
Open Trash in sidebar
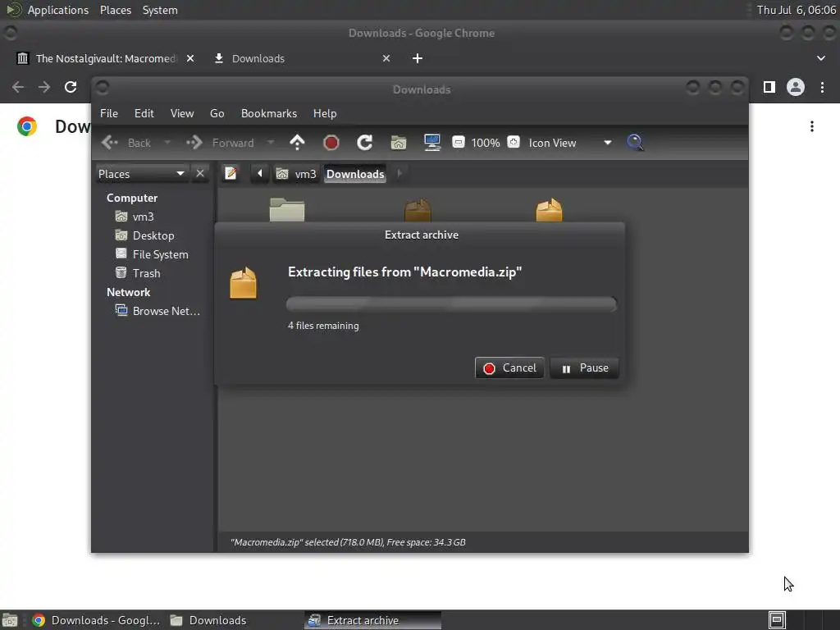click(x=138, y=273)
